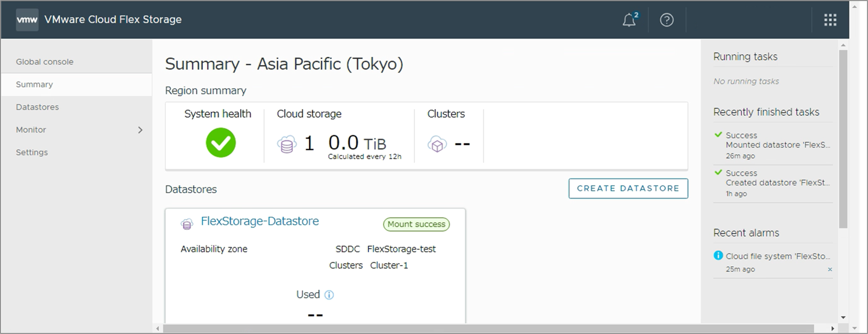Open the Cloud file system alarm text
This screenshot has height=334, width=868.
(x=778, y=256)
